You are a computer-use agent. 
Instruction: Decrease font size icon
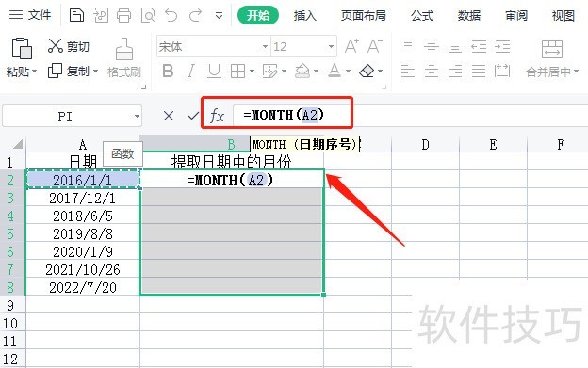point(375,46)
